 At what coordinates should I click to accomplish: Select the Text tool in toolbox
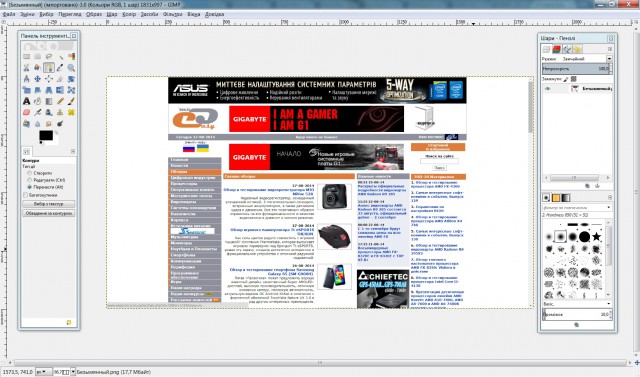click(27, 101)
